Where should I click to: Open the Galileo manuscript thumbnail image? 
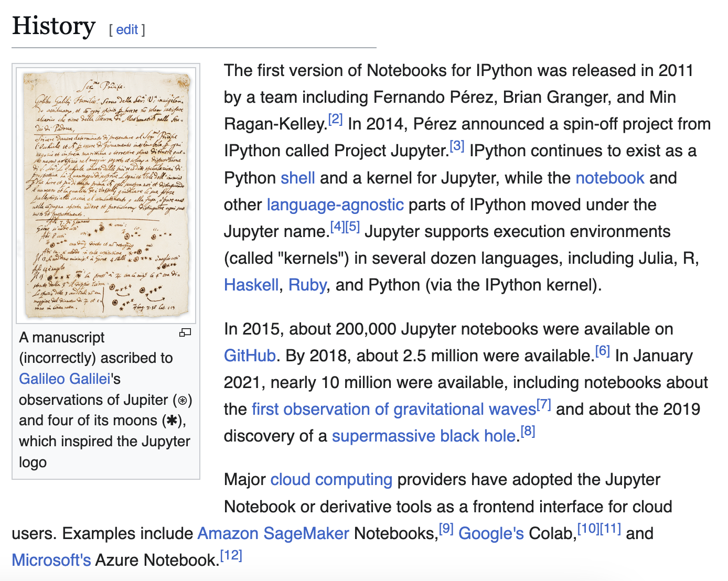[x=106, y=193]
